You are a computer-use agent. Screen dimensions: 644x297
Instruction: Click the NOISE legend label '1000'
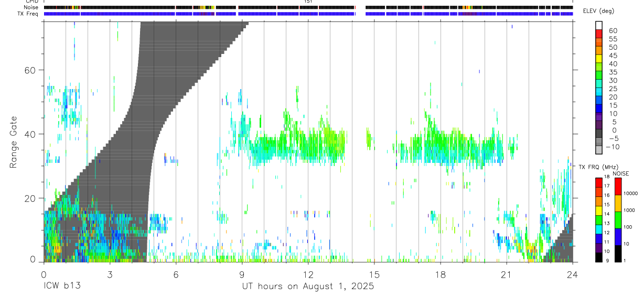click(x=630, y=210)
